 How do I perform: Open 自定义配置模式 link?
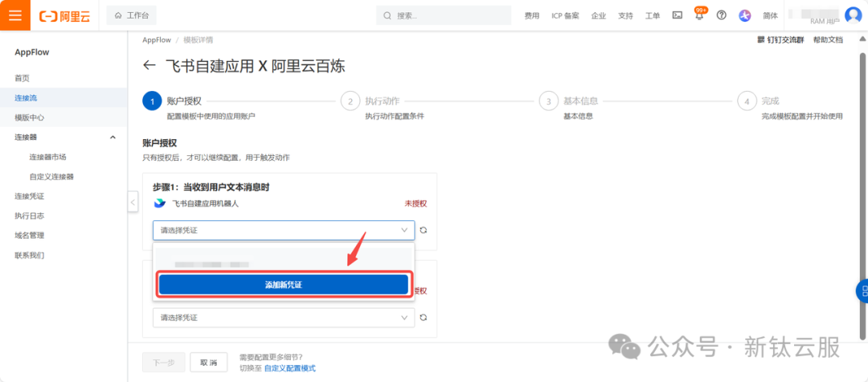(x=290, y=368)
